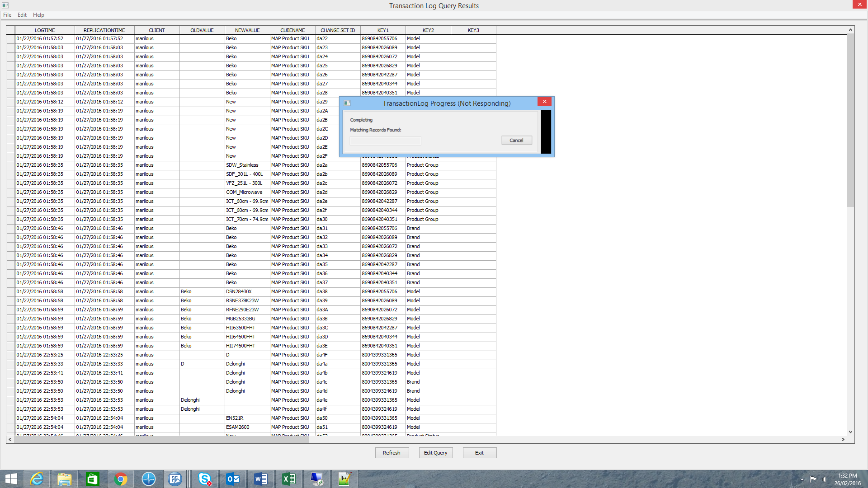Open the File menu
Screen dimensions: 868x488
tap(7, 15)
